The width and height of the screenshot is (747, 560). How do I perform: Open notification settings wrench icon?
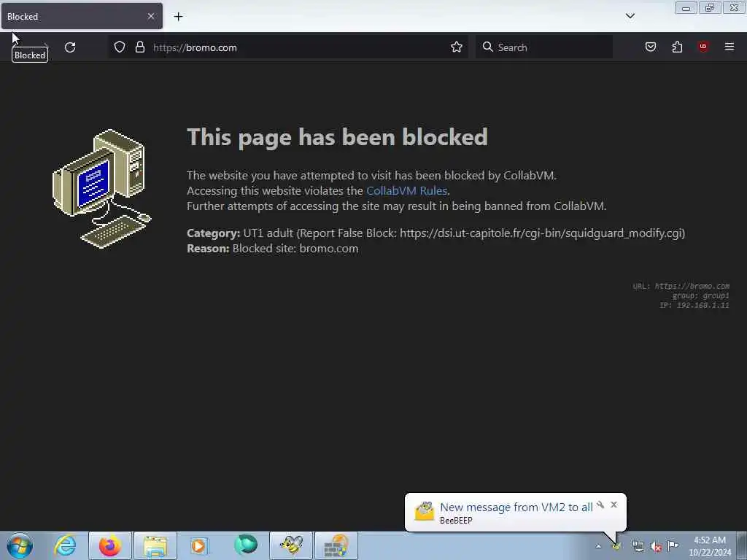[600, 505]
